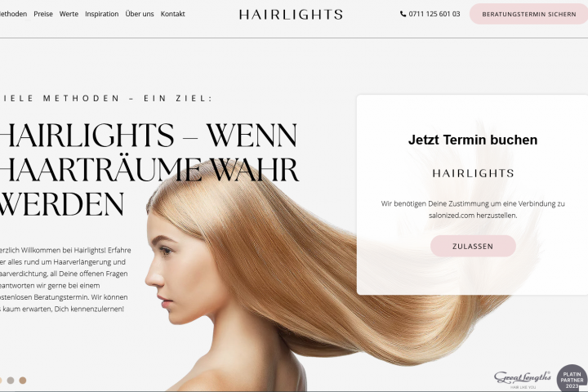
Task: Click the ZULASSEN consent button
Action: 473,246
